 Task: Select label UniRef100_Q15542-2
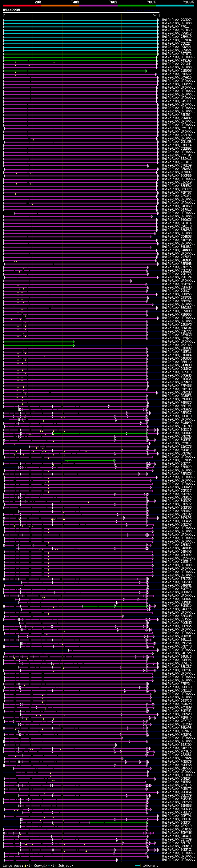(179, 558)
